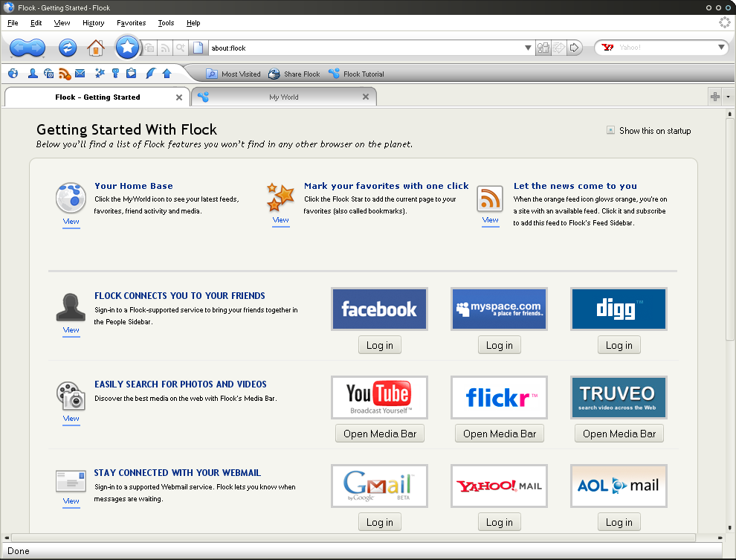736x560 pixels.
Task: Click View link under photos and videos icon
Action: (x=71, y=418)
